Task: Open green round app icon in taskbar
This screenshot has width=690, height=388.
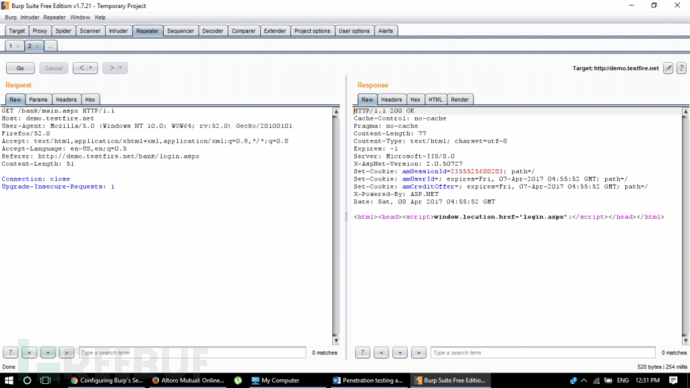Action: (x=238, y=381)
